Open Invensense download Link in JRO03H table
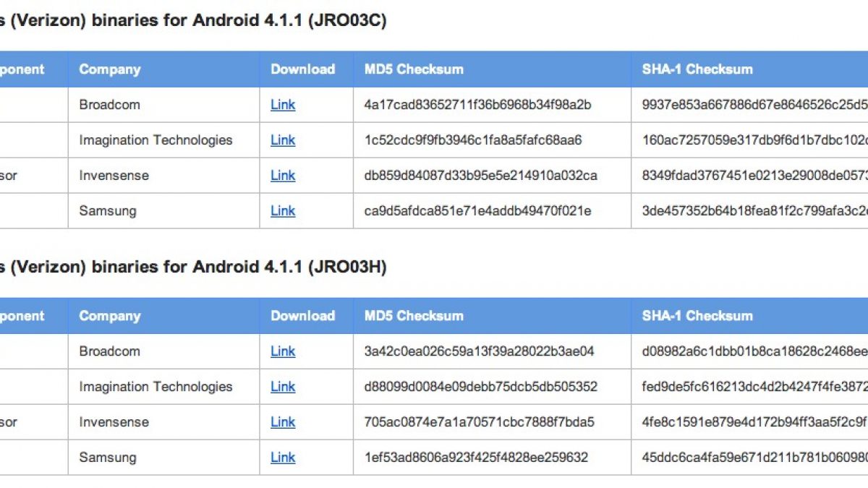The image size is (868, 488). point(283,422)
